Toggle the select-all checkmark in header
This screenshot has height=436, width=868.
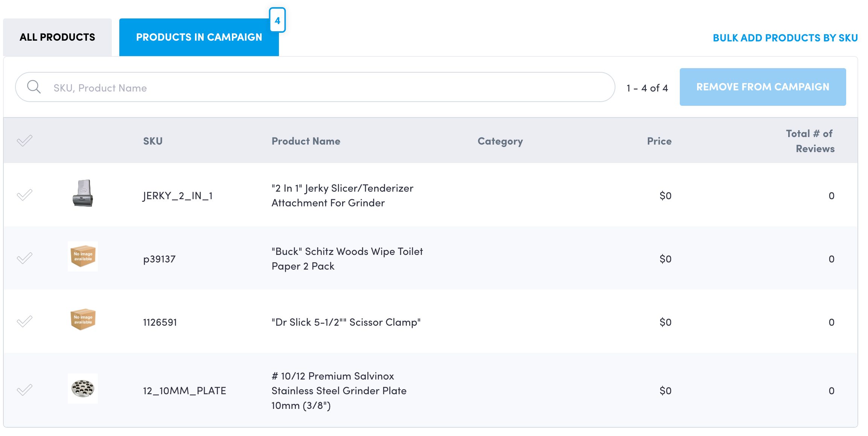click(25, 141)
